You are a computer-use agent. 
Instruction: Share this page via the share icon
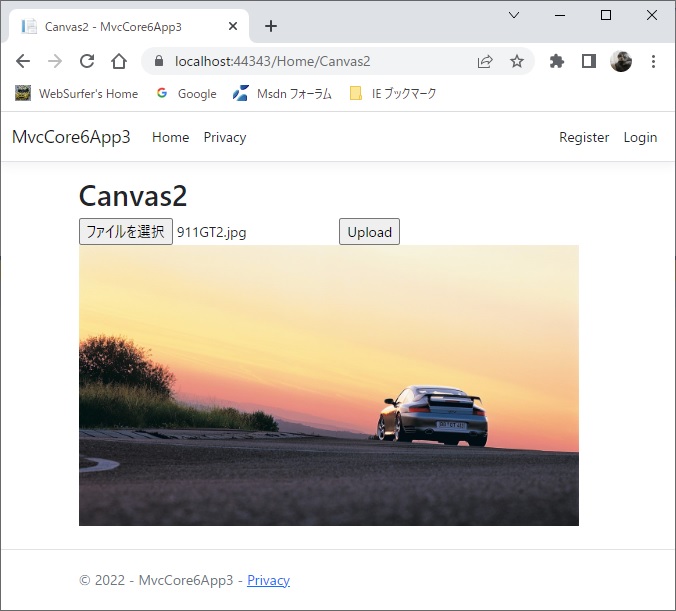pos(485,61)
